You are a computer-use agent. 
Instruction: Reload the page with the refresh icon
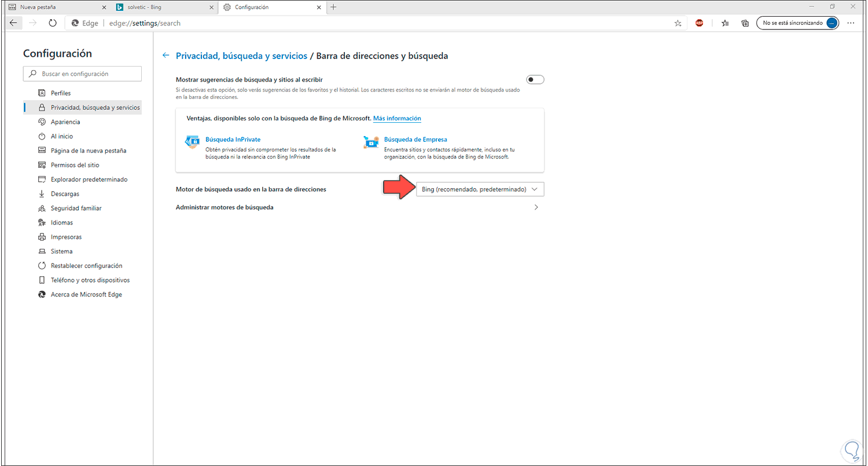(53, 23)
